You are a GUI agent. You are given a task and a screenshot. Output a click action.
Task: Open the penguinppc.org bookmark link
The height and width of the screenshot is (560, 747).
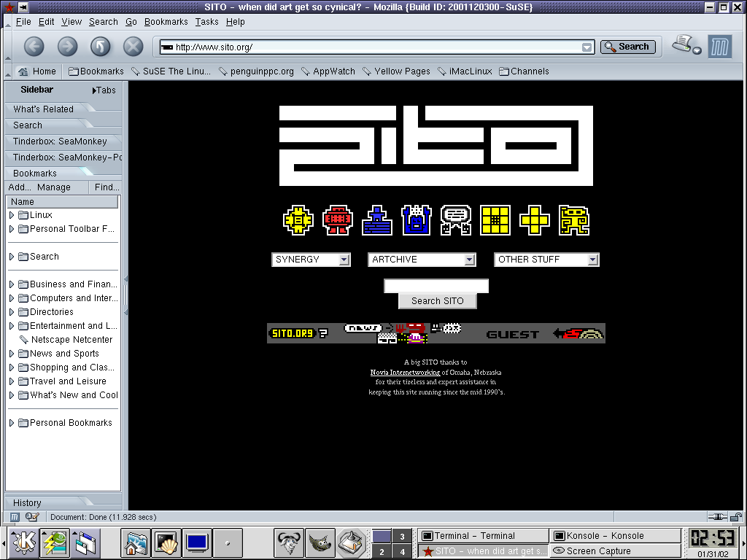click(256, 71)
